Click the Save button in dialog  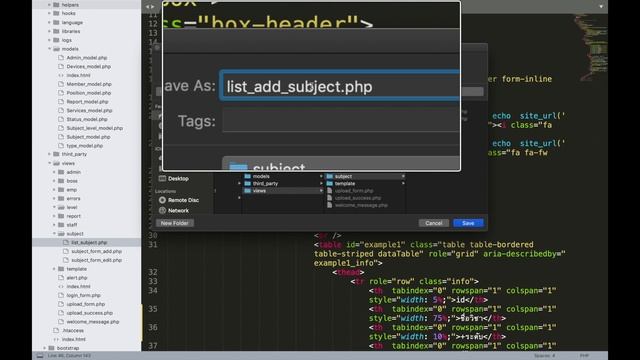[468, 223]
